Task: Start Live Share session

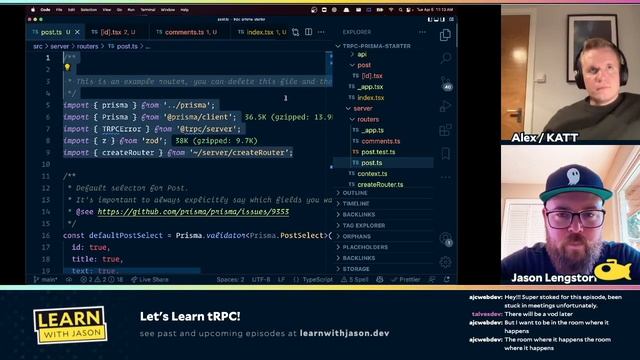Action: (149, 280)
